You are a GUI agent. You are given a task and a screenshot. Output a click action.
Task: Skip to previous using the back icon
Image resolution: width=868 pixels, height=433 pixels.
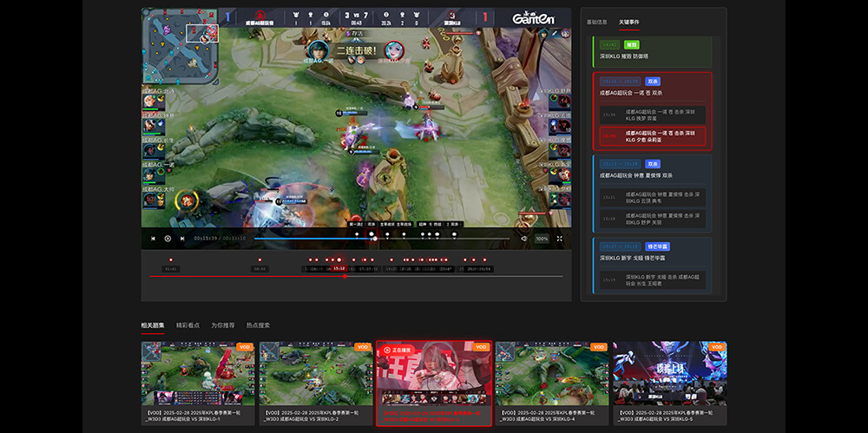154,239
